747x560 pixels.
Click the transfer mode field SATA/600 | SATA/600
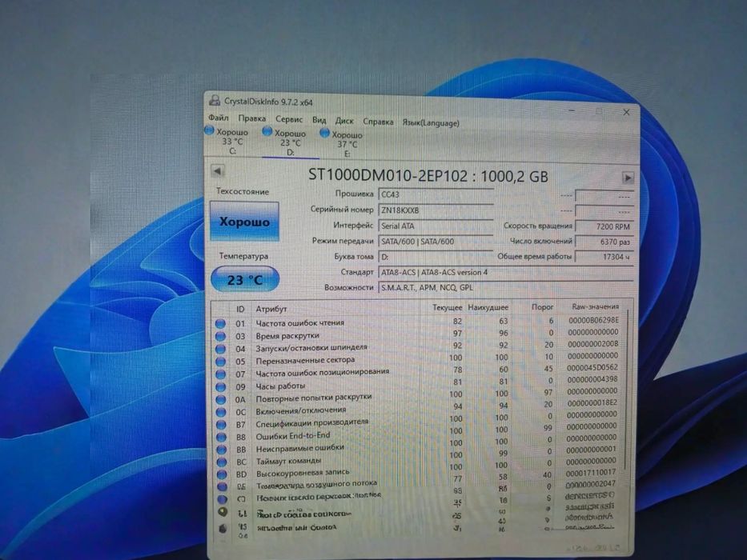point(436,242)
